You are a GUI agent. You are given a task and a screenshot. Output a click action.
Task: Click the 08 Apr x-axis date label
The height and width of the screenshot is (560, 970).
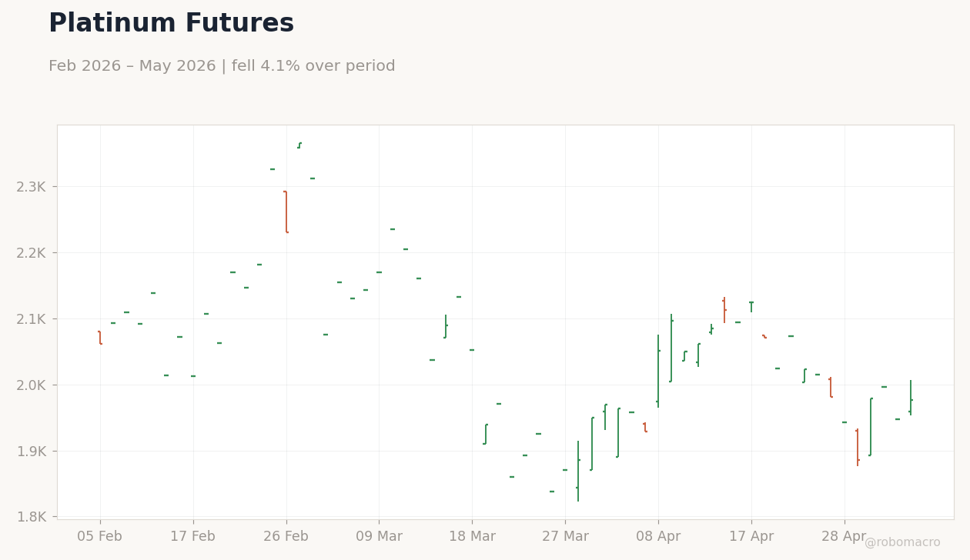[658, 537]
